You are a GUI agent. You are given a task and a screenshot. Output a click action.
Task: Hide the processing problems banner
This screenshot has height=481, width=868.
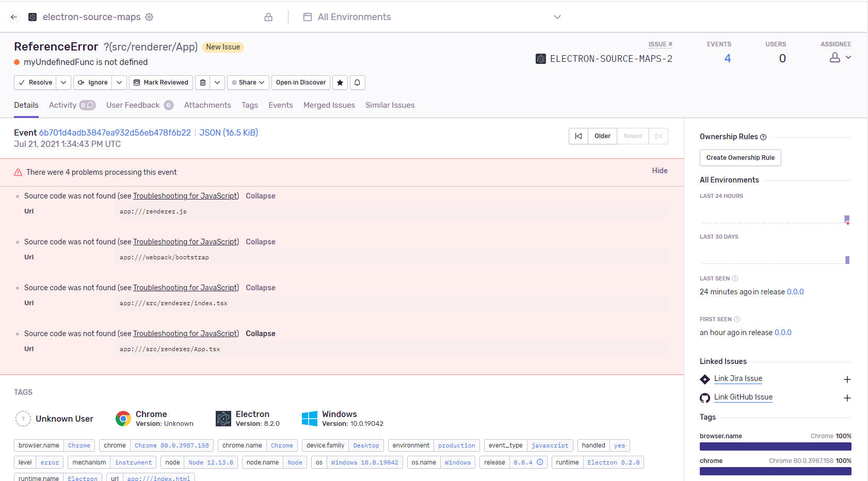tap(660, 171)
